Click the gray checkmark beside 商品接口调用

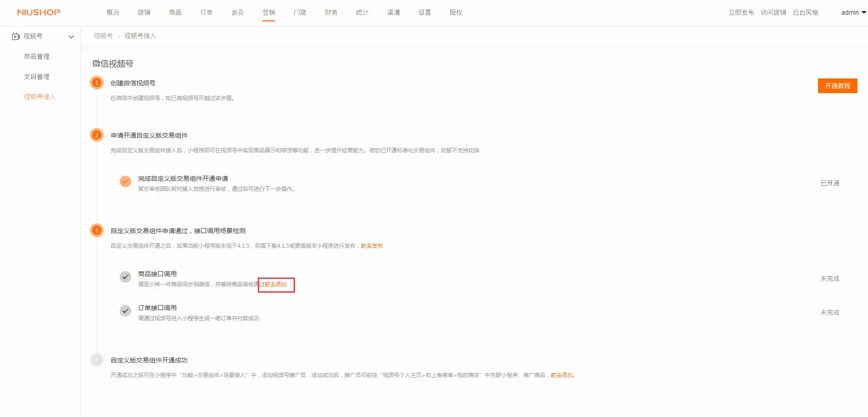click(125, 277)
